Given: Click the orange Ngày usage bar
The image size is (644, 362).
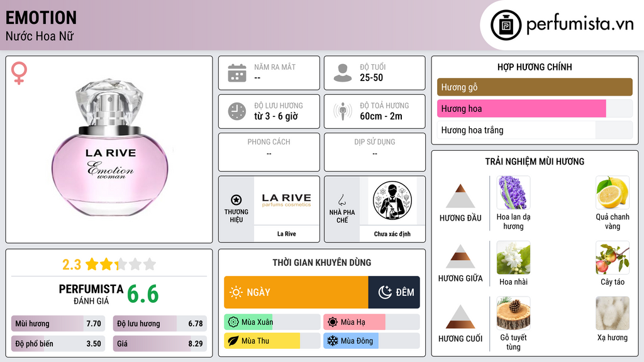Looking at the screenshot, I should [x=296, y=292].
